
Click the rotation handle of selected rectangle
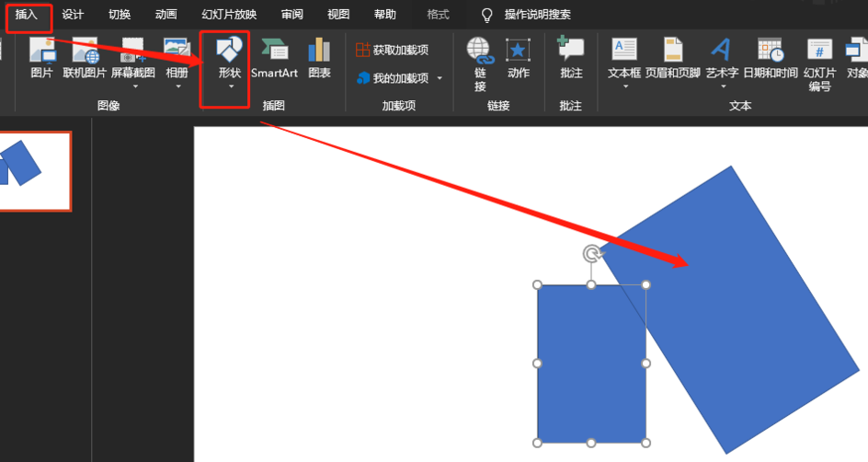(592, 254)
